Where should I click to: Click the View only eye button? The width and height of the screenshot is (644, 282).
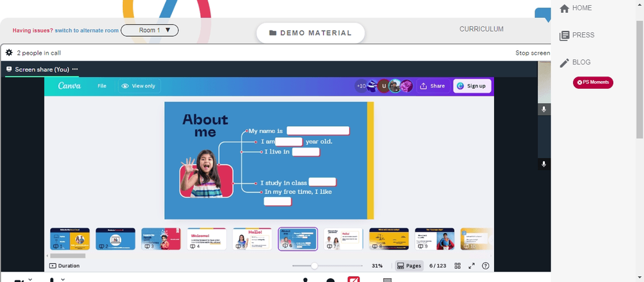(x=139, y=86)
